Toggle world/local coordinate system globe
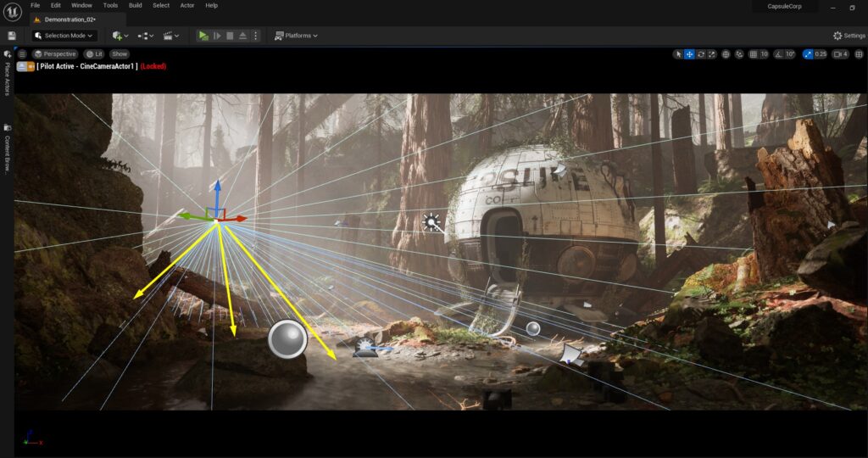Screen dimensions: 868x458 click(x=726, y=54)
